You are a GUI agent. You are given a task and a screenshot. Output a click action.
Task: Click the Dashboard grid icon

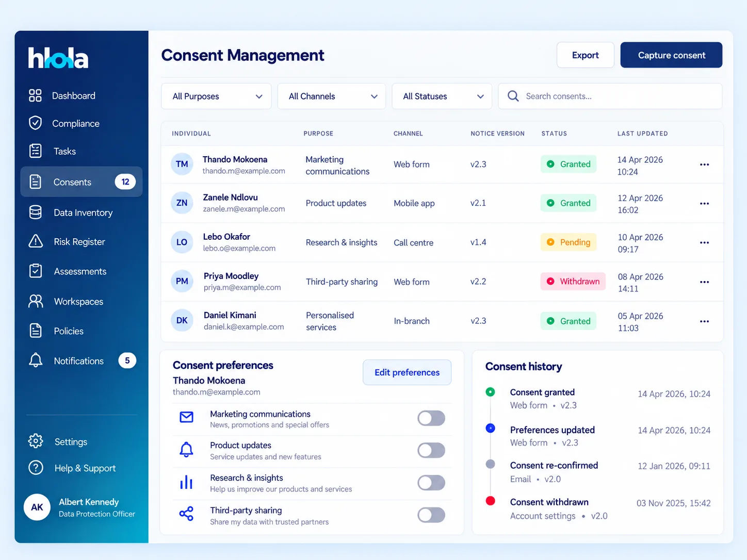(x=35, y=95)
